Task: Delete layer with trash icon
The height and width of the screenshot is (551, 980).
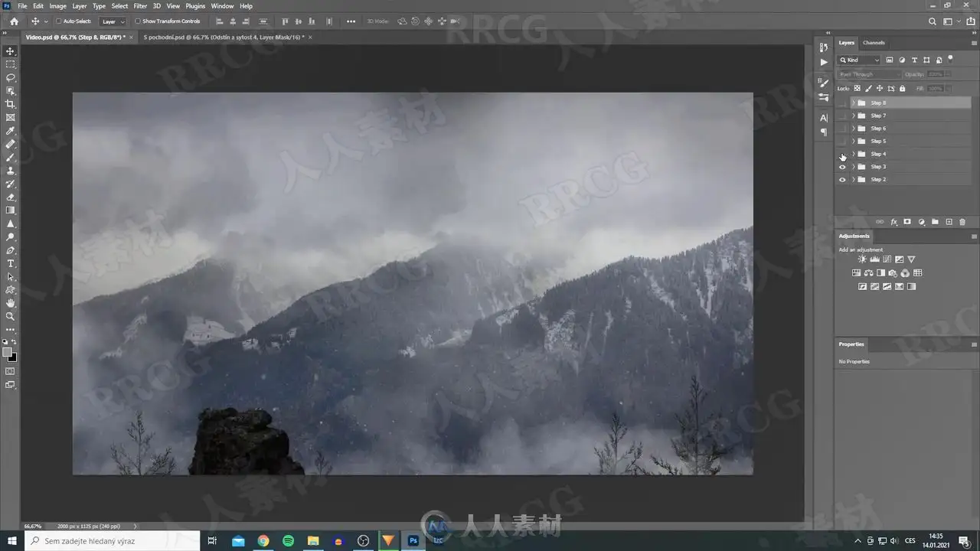Action: [962, 222]
